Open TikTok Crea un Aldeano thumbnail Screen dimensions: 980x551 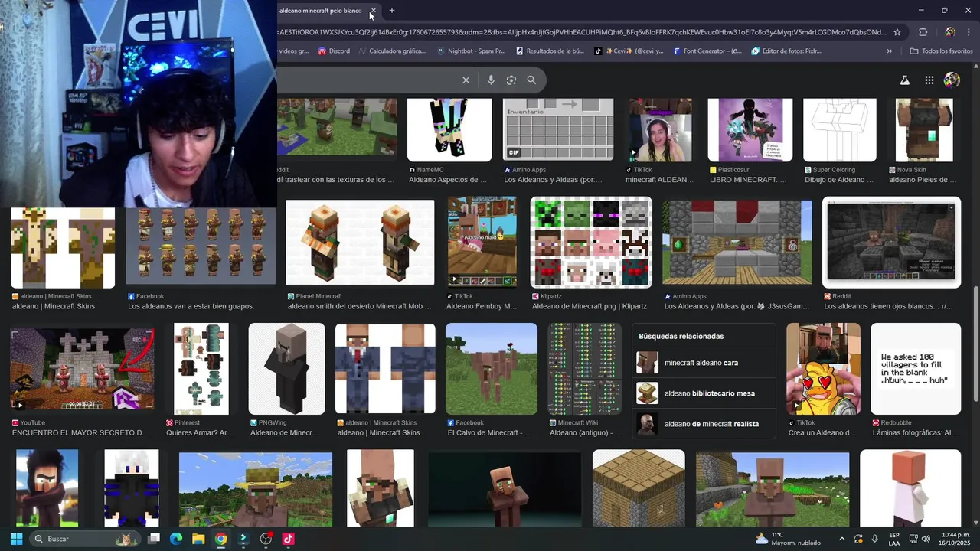tap(824, 369)
